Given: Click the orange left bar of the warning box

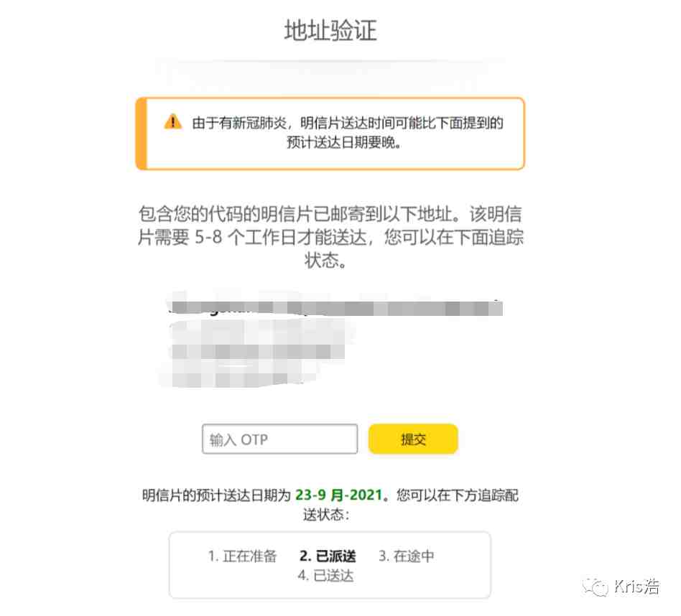Looking at the screenshot, I should click(141, 134).
